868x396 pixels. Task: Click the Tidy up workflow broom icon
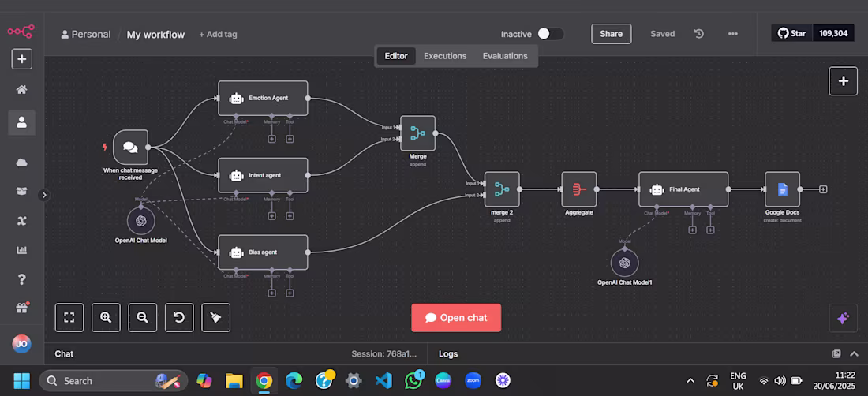[x=216, y=317]
